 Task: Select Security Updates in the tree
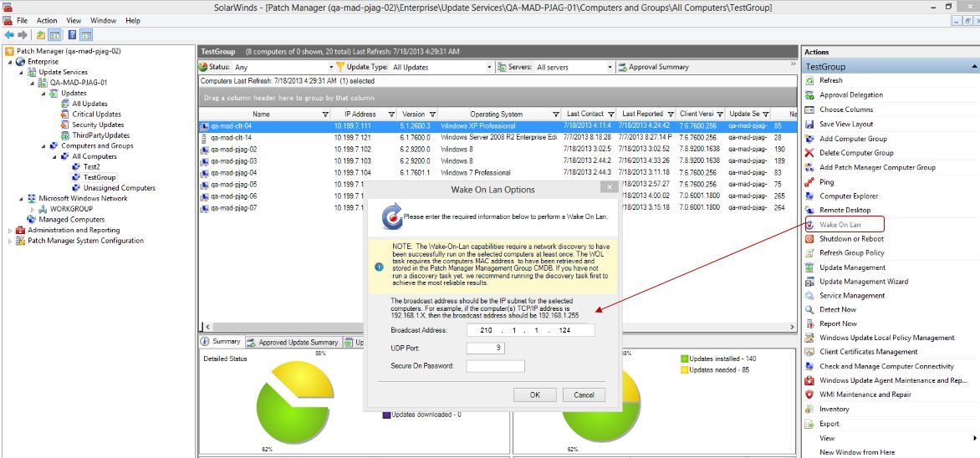[98, 125]
